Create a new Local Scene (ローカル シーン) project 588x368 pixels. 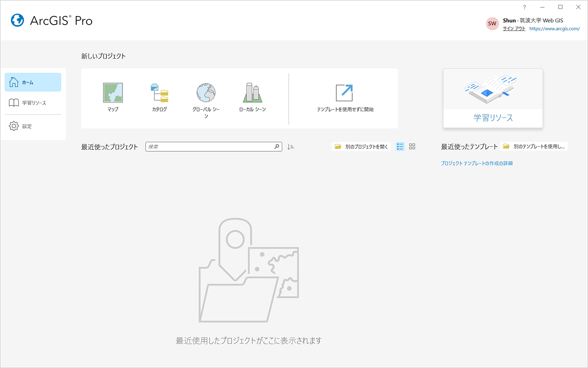click(252, 98)
